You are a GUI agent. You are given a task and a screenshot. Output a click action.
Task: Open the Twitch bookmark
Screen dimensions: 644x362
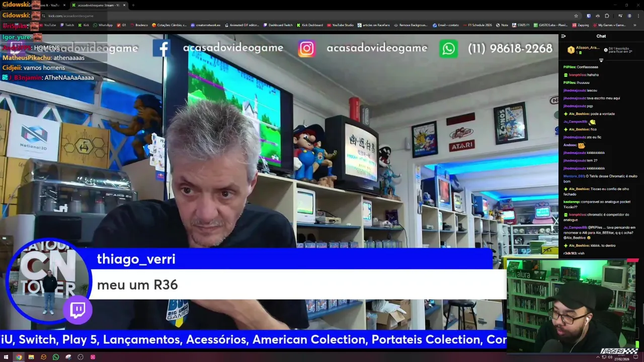[67, 25]
